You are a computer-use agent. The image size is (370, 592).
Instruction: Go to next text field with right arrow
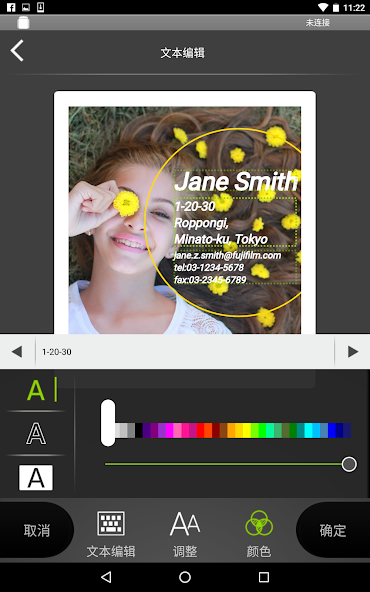point(353,352)
